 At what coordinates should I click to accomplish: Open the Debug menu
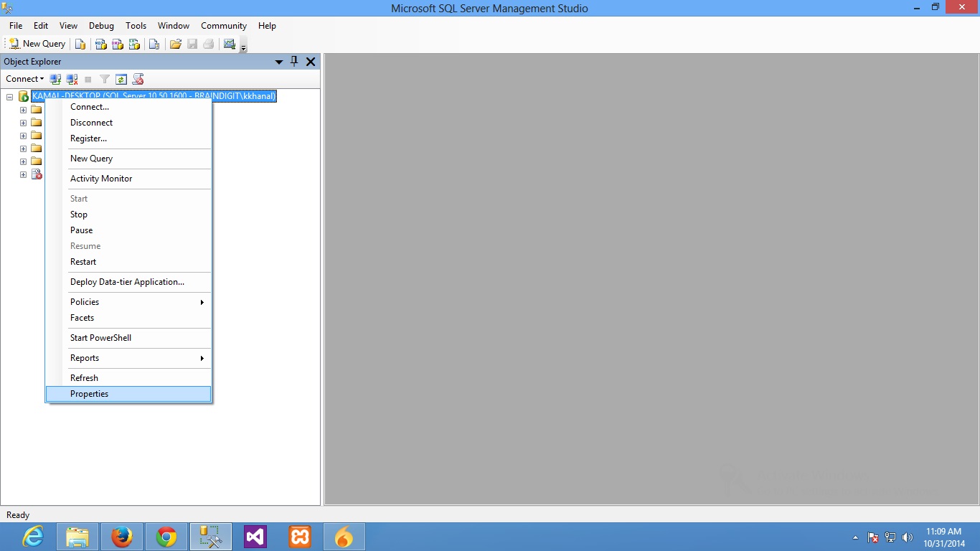102,26
